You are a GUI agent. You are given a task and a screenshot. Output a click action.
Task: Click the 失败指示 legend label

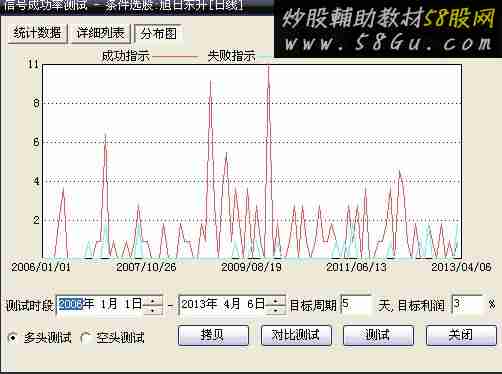(231, 56)
